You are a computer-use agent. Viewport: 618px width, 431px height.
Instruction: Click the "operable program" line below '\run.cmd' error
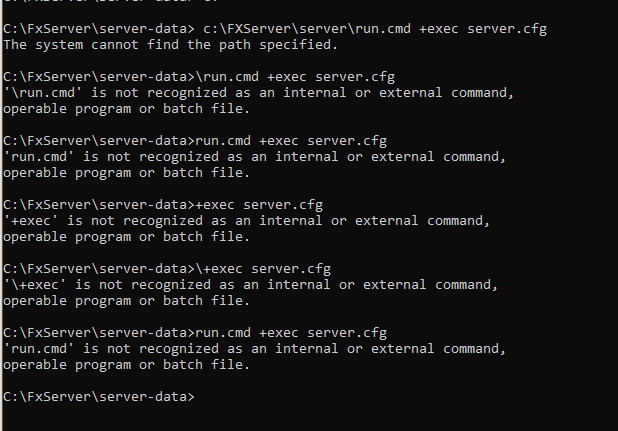pyautogui.click(x=125, y=109)
